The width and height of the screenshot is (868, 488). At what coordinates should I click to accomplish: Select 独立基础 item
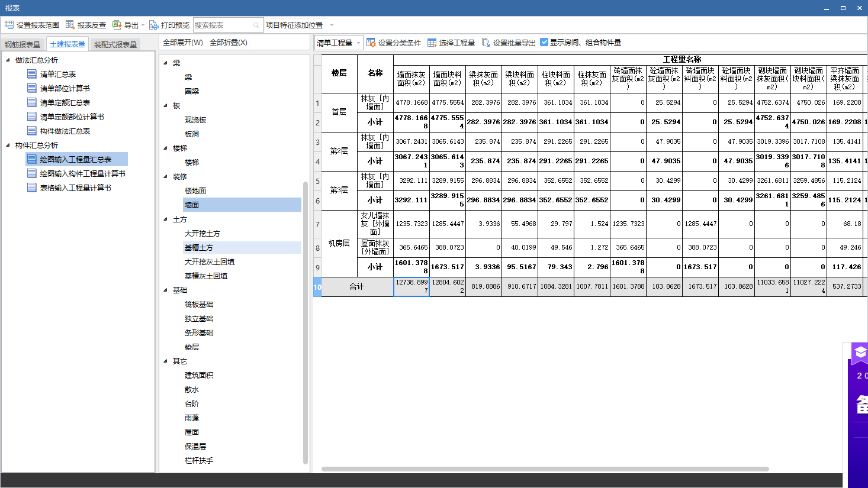coord(199,318)
